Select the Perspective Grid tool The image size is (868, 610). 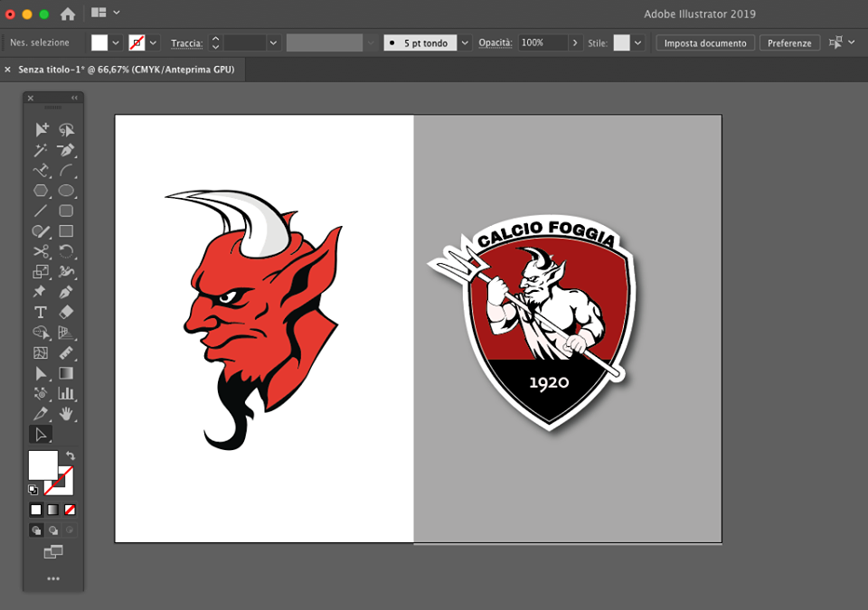tap(66, 333)
